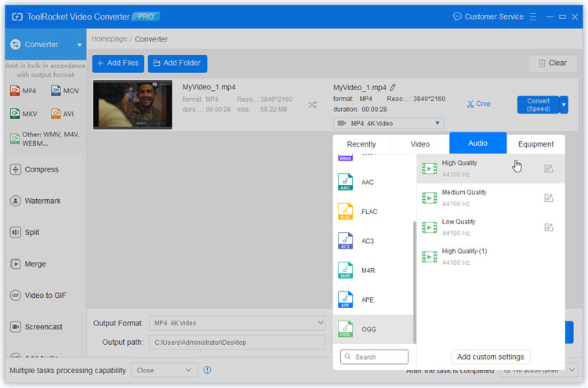Click the rename pencil next to MyVideo_1.mp4
The width and height of the screenshot is (588, 388).
393,87
